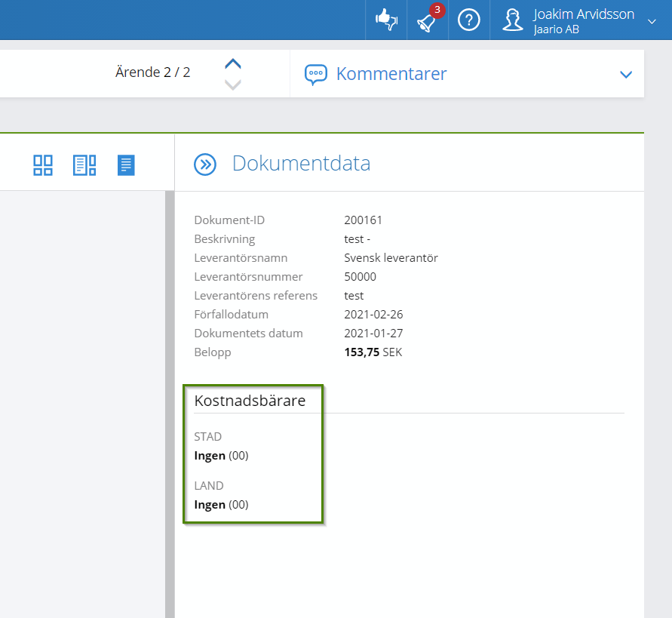This screenshot has height=618, width=672.
Task: Click the vertical scrollbar beside document pane
Action: (170, 404)
